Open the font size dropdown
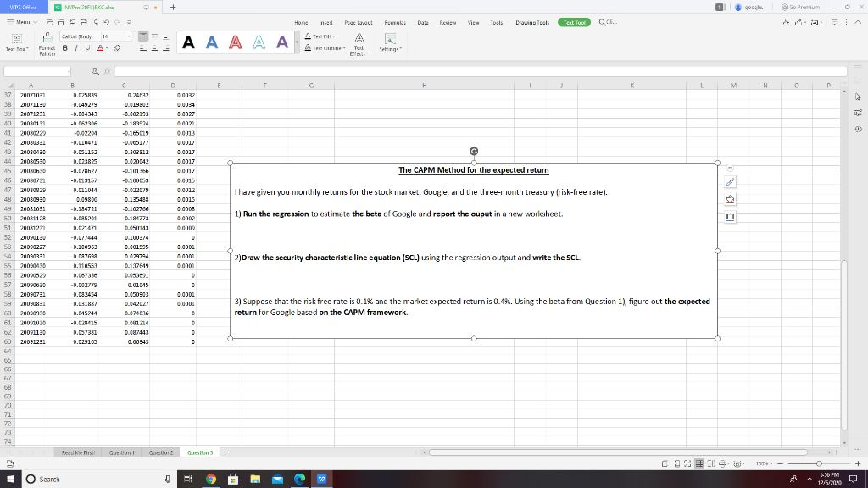The image size is (868, 488). (x=127, y=36)
